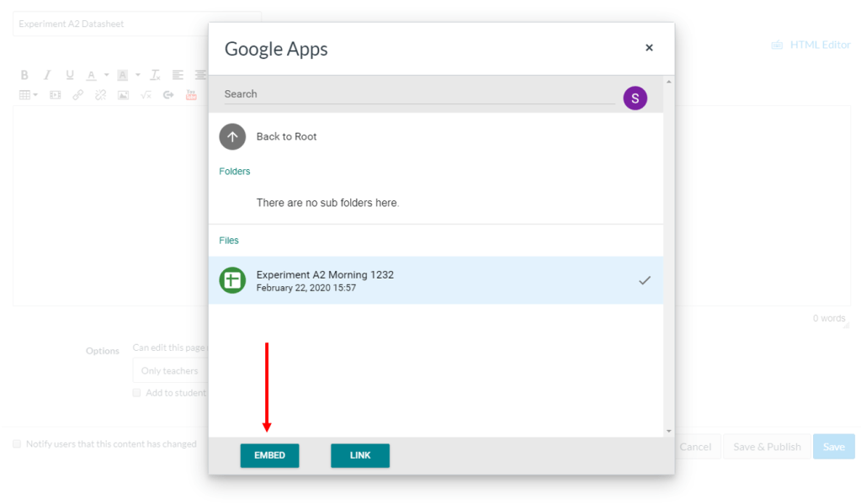
Task: Toggle bold formatting in editor toolbar
Action: pos(24,75)
